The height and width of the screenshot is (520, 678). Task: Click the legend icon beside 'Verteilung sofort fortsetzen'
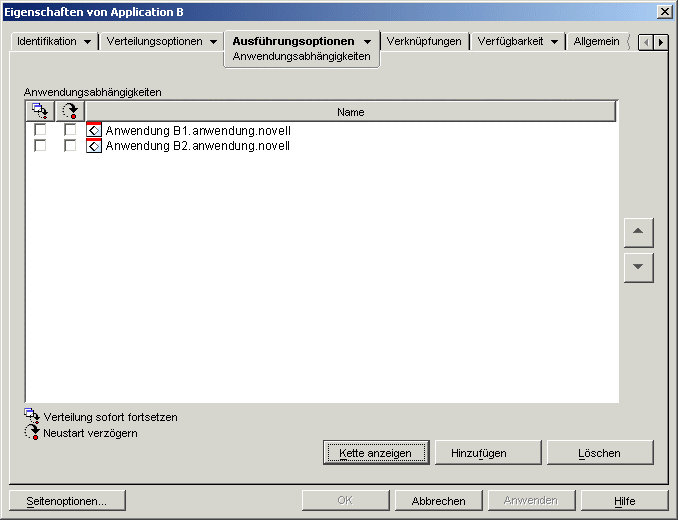(x=32, y=416)
